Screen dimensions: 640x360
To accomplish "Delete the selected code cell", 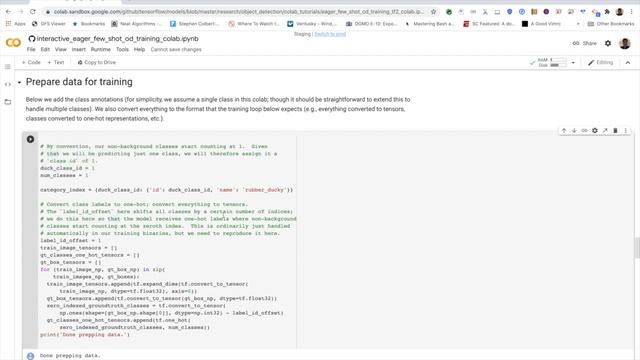I will point(616,131).
